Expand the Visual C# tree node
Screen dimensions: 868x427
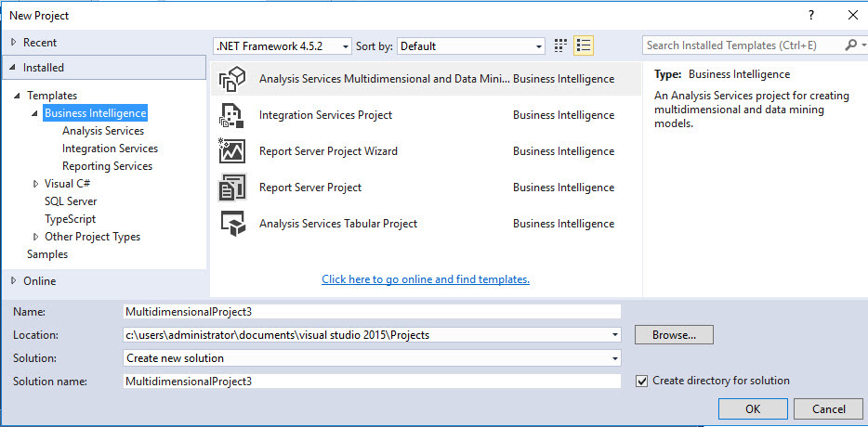35,184
